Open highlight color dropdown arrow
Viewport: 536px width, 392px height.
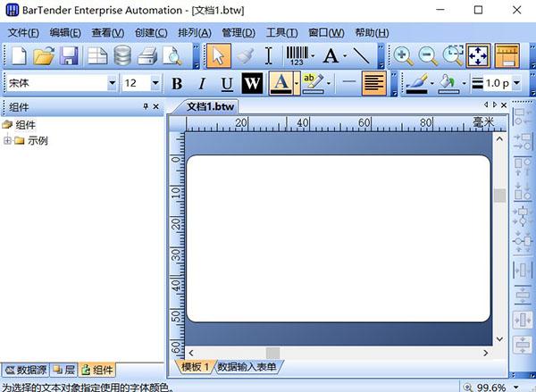(329, 83)
